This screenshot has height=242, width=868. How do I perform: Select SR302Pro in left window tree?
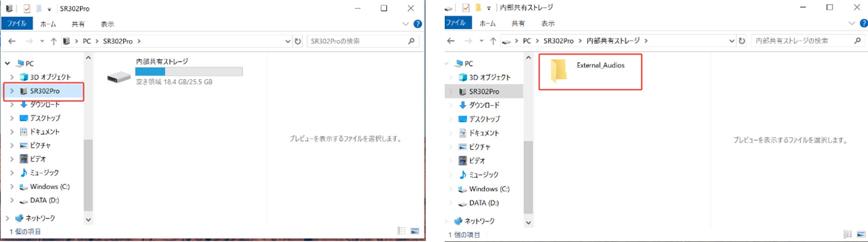pos(44,91)
